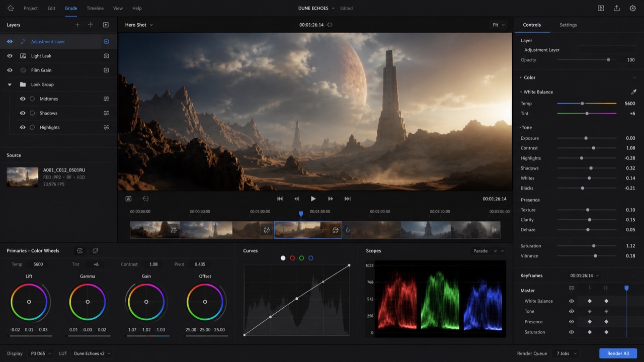Open the Timeline menu
Screen dimensions: 644x362
coord(95,8)
